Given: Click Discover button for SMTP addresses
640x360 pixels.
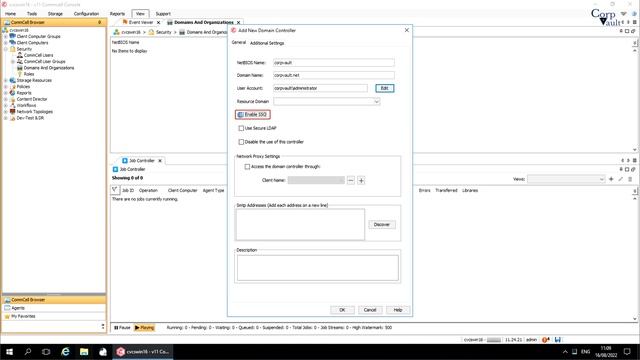Looking at the screenshot, I should 382,224.
